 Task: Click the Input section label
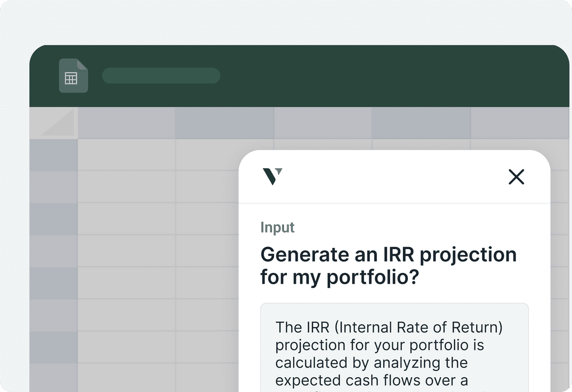click(277, 227)
